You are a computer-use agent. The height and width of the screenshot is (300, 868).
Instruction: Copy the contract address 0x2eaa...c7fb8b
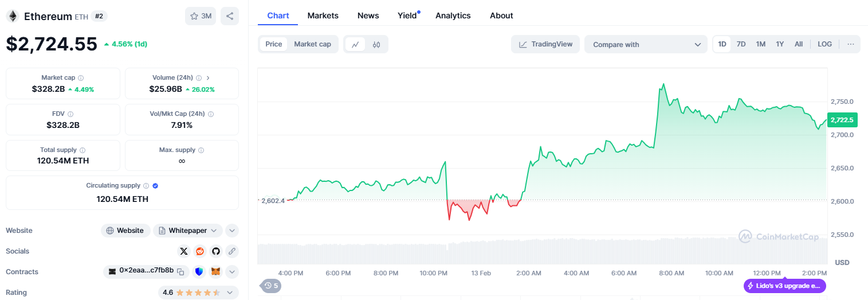pos(180,271)
